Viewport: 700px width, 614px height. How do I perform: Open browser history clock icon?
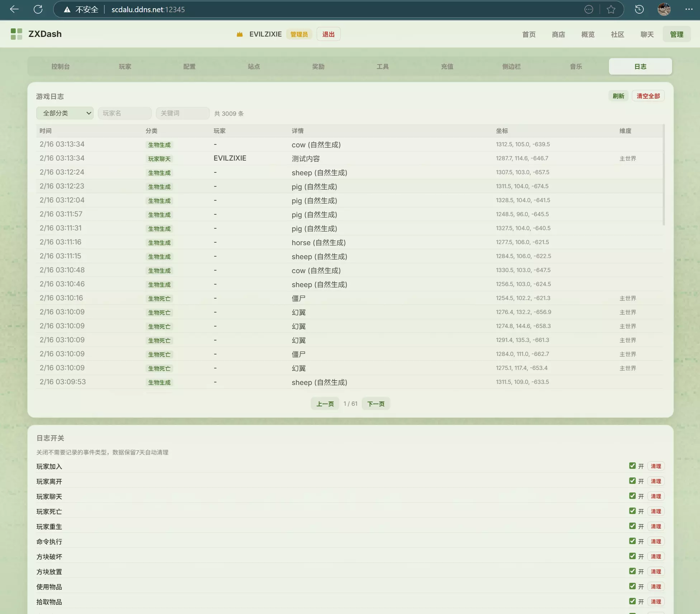point(639,10)
